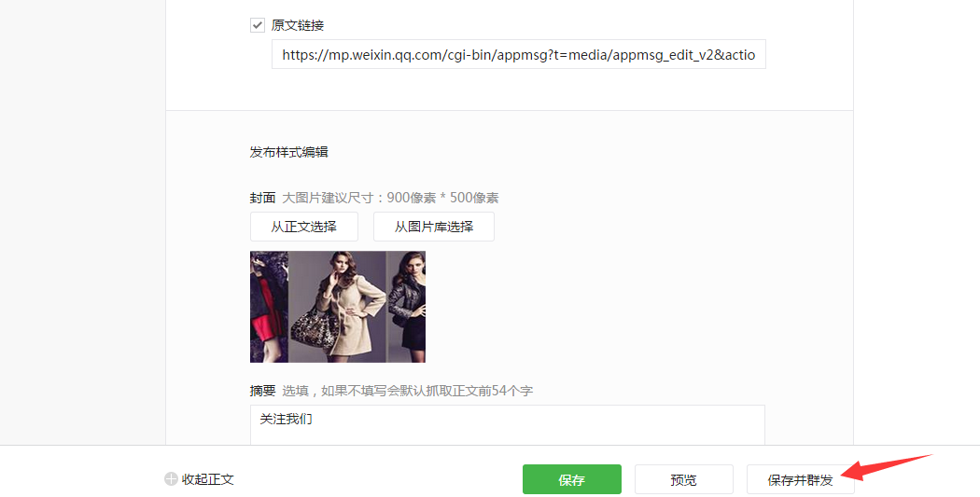Click the 原文链接 label text
The width and height of the screenshot is (980, 497).
coord(298,25)
